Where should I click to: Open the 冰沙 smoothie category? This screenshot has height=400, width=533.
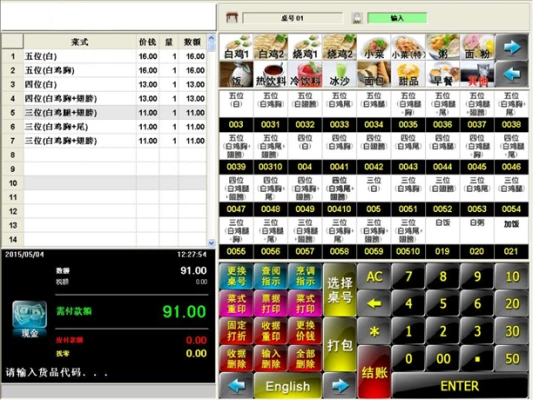tap(339, 74)
